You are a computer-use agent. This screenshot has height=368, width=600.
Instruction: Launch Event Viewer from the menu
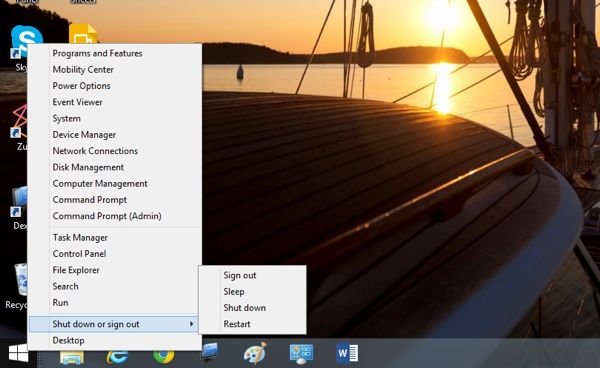point(115,102)
